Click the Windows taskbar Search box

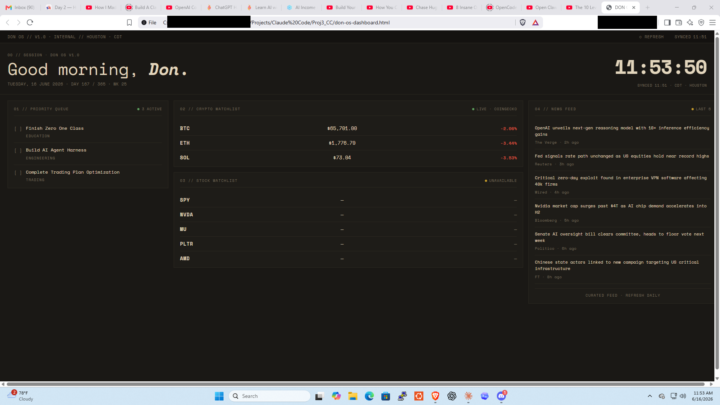270,396
